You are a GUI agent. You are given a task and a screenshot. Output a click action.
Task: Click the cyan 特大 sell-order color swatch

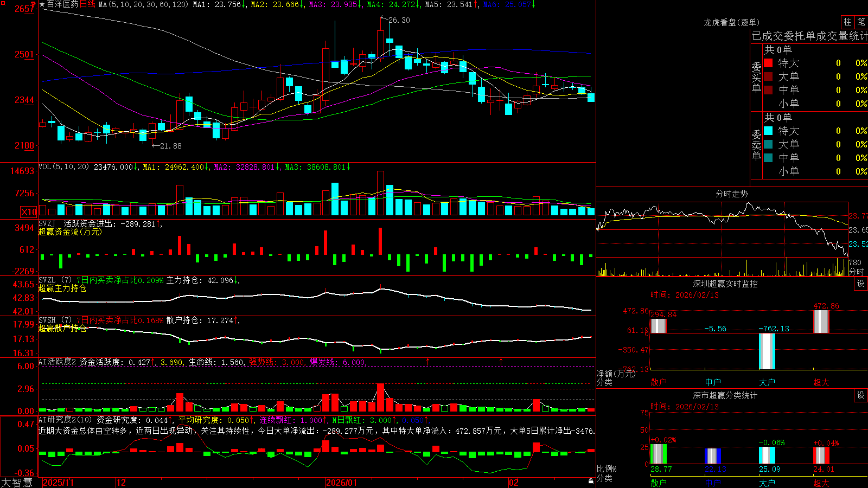(x=768, y=131)
